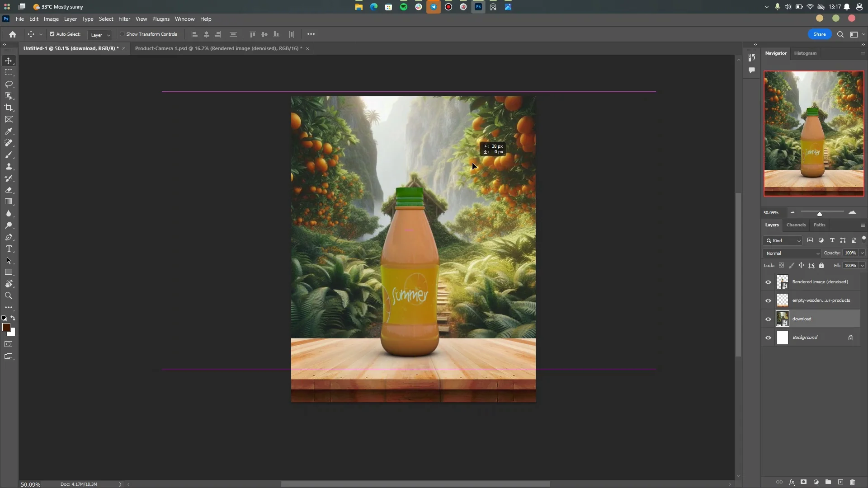This screenshot has height=488, width=868.
Task: Open the layer filter Kind dropdown
Action: click(x=783, y=240)
